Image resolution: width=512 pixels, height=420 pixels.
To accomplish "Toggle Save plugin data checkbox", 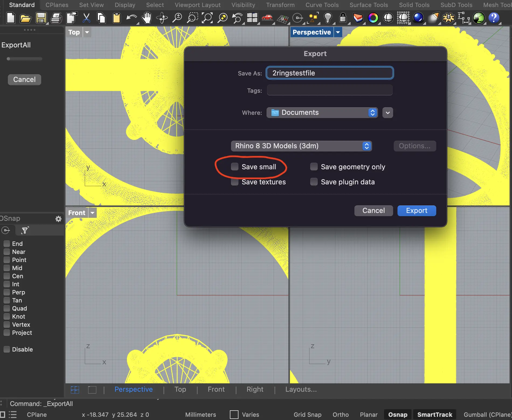I will (x=314, y=182).
